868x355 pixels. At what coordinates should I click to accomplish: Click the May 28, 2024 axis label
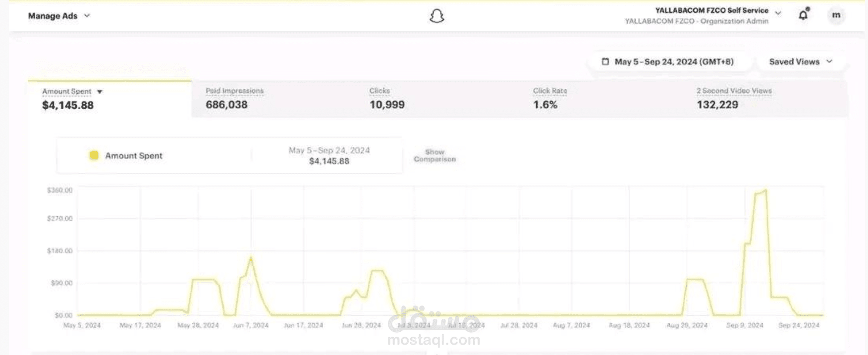[198, 325]
